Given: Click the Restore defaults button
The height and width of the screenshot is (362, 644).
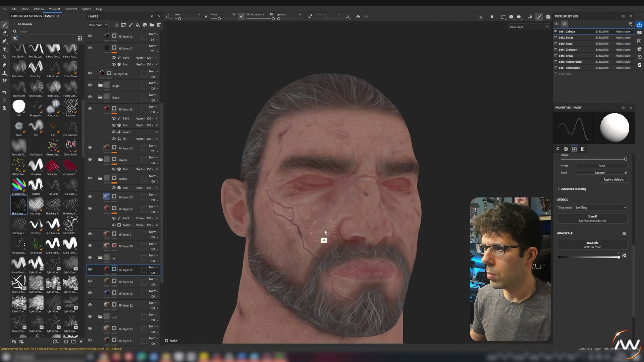Looking at the screenshot, I should click(613, 180).
